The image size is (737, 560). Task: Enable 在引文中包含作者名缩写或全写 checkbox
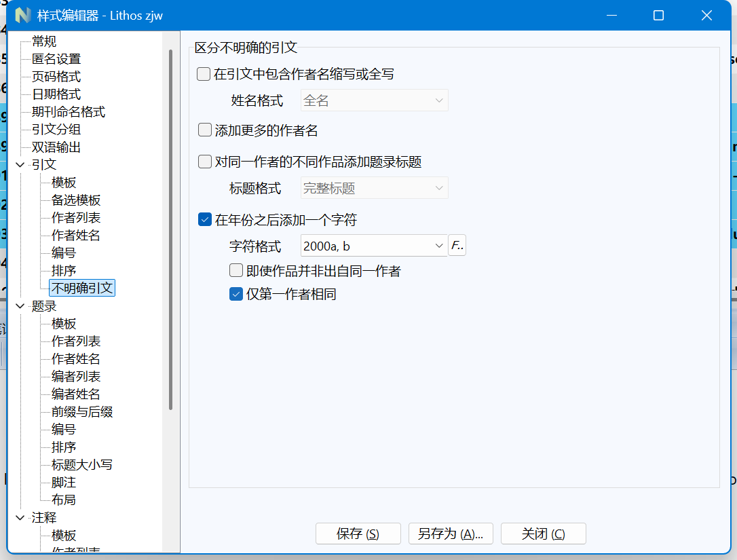204,75
